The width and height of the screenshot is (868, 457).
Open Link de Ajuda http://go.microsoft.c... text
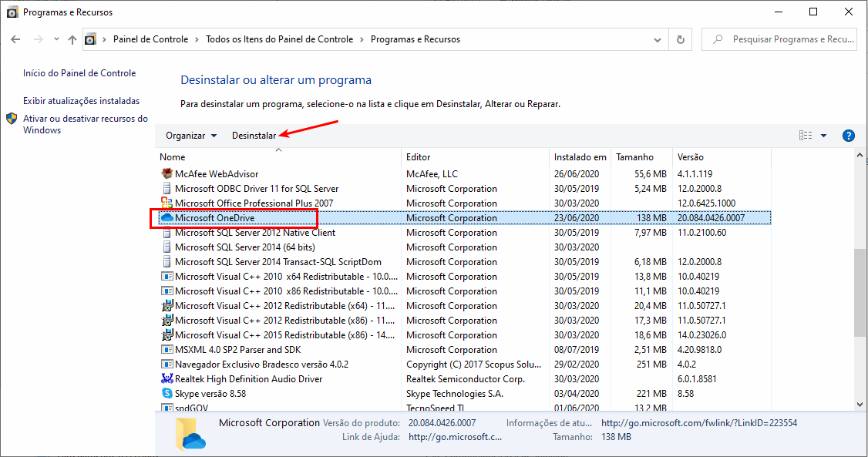click(455, 437)
